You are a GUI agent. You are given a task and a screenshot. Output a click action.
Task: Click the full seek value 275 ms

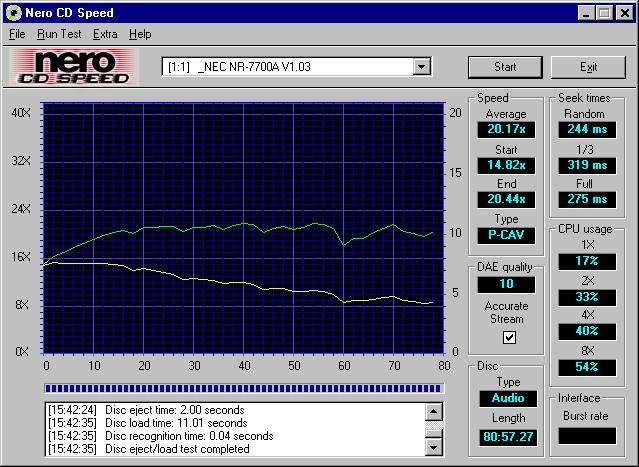click(x=587, y=199)
